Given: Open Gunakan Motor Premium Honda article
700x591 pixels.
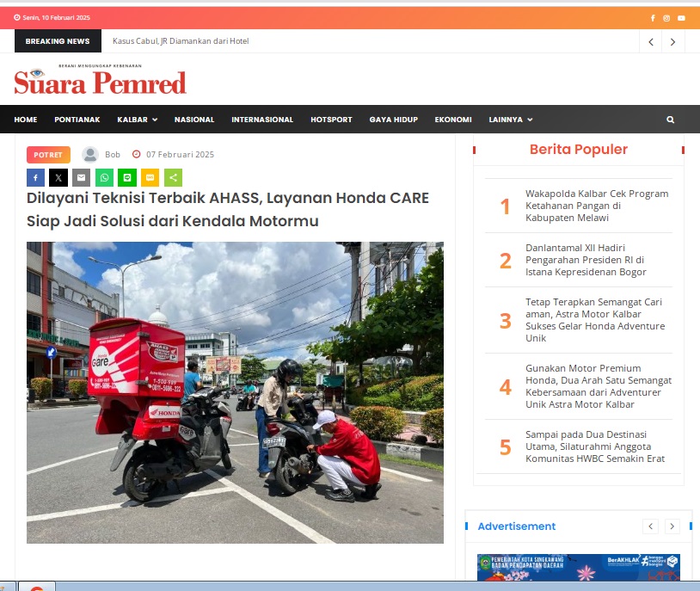Looking at the screenshot, I should 599,386.
